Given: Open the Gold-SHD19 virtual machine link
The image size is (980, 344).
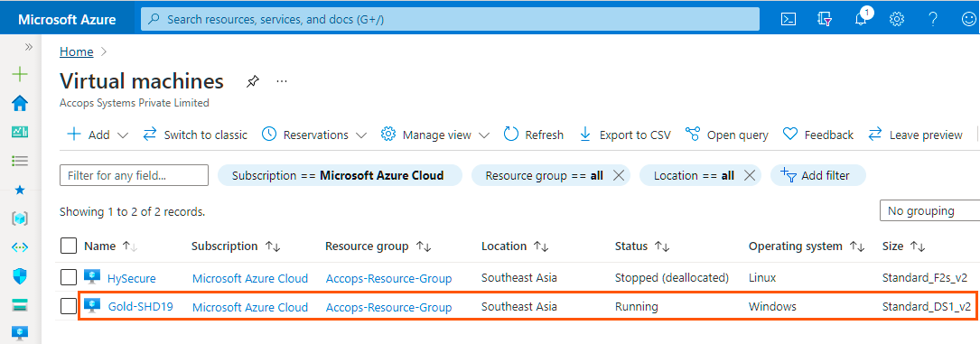Looking at the screenshot, I should [140, 307].
